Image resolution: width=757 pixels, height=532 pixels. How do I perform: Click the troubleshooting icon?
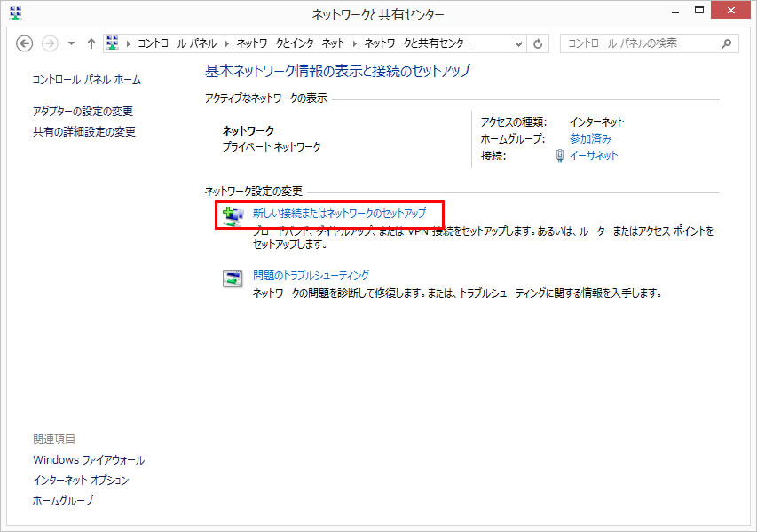pyautogui.click(x=233, y=278)
